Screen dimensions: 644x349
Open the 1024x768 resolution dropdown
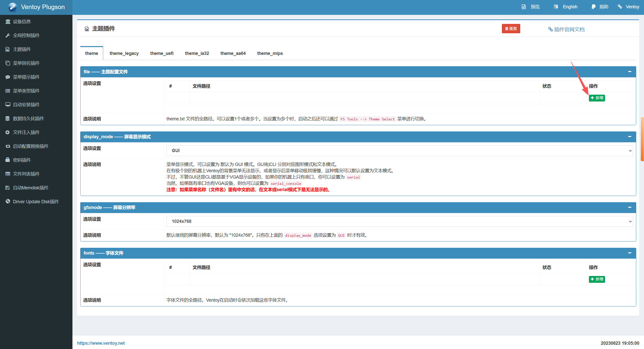399,221
